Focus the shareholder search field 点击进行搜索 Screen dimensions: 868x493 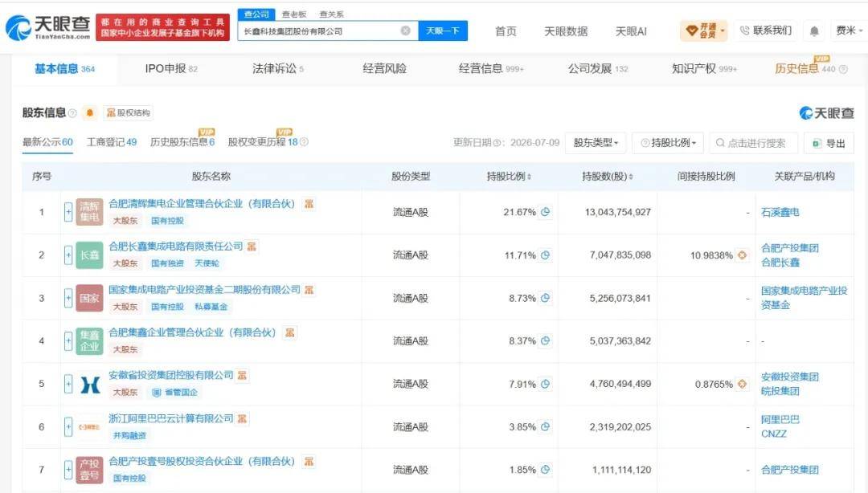tap(753, 143)
